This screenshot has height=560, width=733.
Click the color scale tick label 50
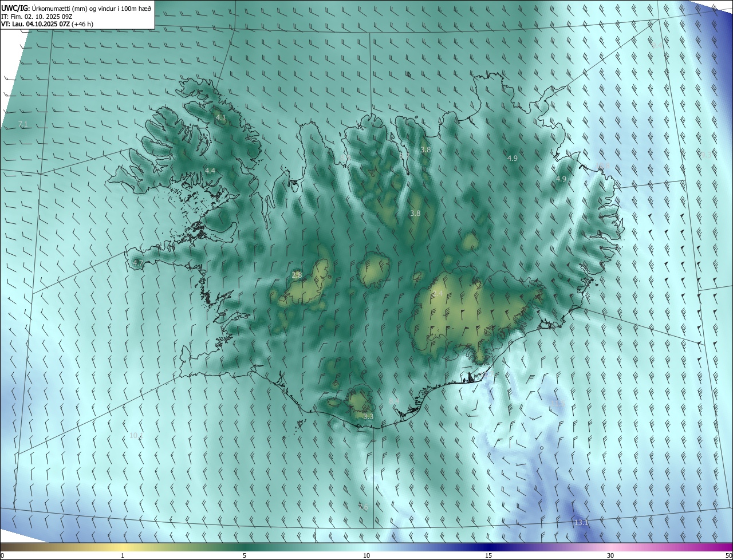(728, 555)
